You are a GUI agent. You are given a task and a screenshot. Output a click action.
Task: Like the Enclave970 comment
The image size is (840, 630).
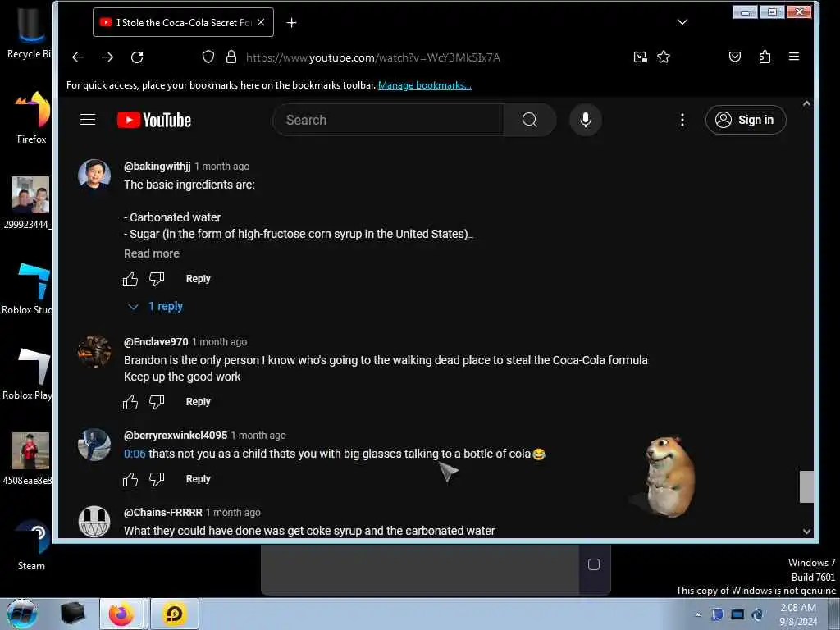pos(130,402)
